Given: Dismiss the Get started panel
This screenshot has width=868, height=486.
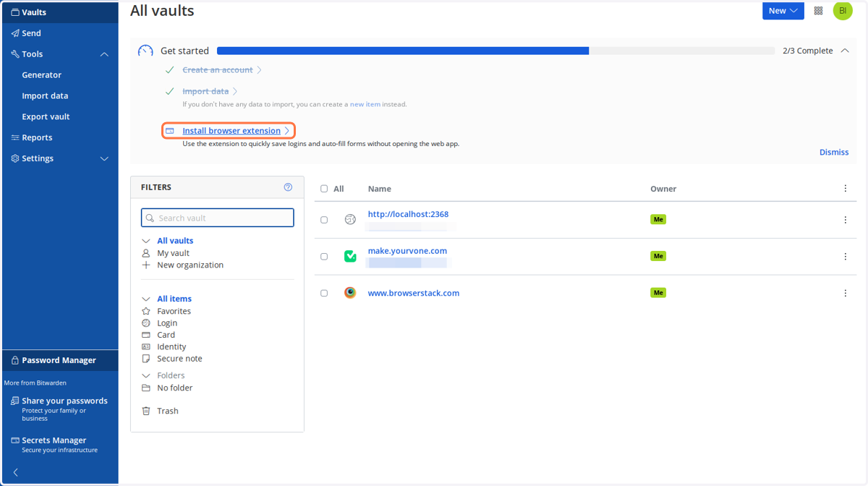Looking at the screenshot, I should point(834,152).
